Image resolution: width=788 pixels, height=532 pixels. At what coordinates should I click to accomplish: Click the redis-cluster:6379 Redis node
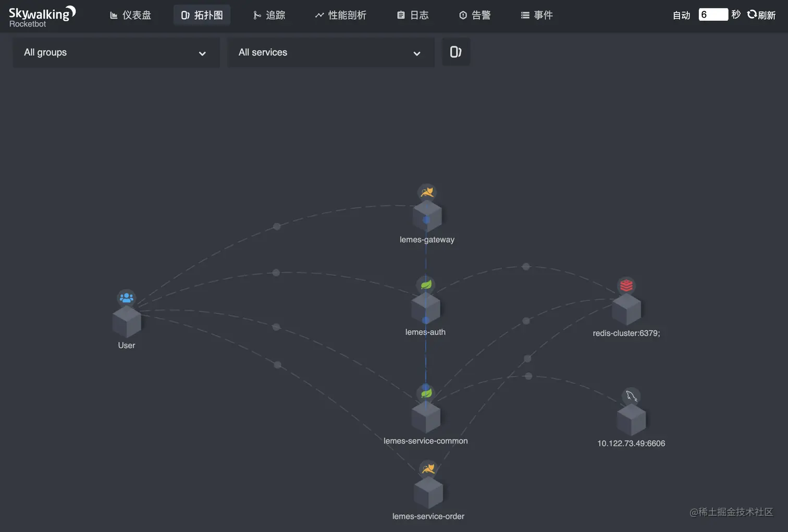click(x=626, y=307)
